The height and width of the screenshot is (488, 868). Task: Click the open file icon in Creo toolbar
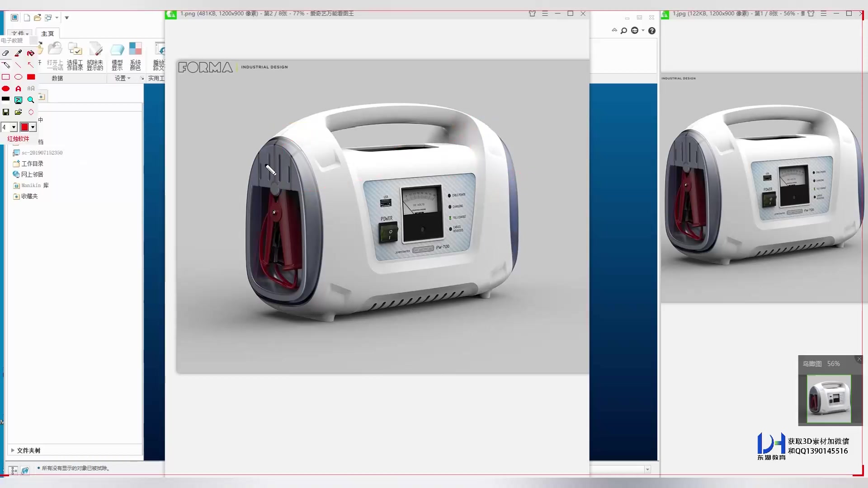tap(38, 18)
